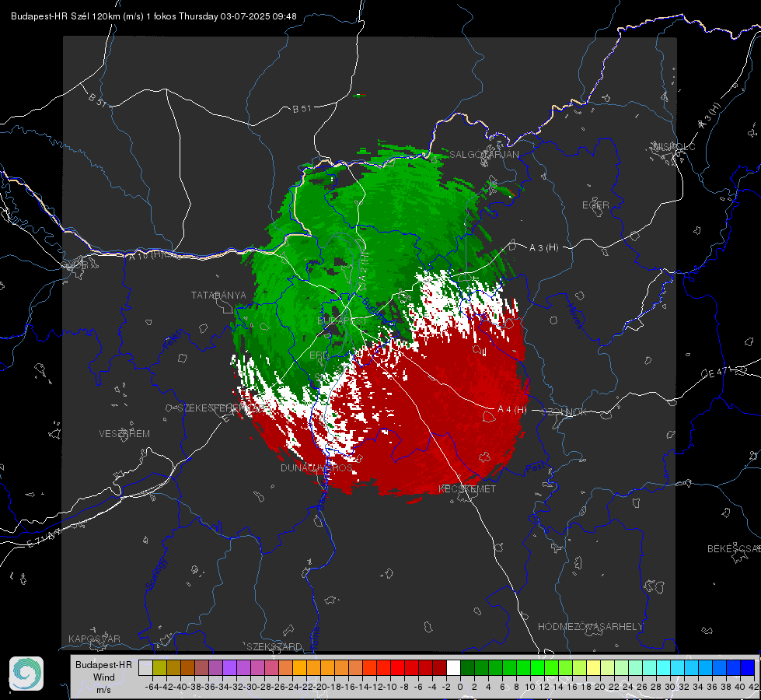Pick the sky blue swatch between 32 and 34

pos(692,667)
